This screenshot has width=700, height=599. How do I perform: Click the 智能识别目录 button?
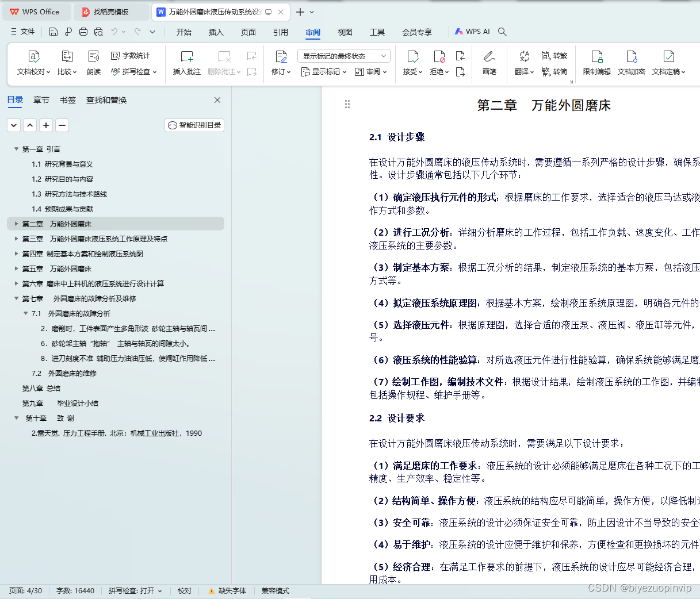click(194, 125)
